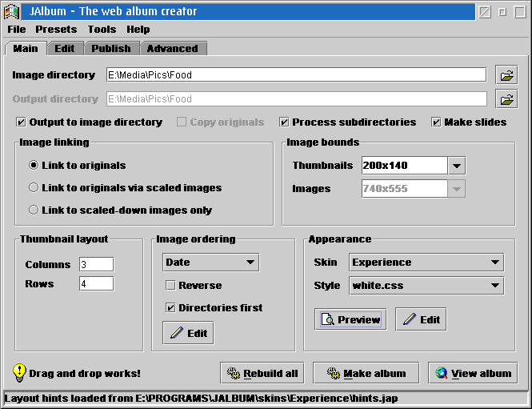Image resolution: width=532 pixels, height=409 pixels.
Task: Switch to the Main tab
Action: coord(26,49)
